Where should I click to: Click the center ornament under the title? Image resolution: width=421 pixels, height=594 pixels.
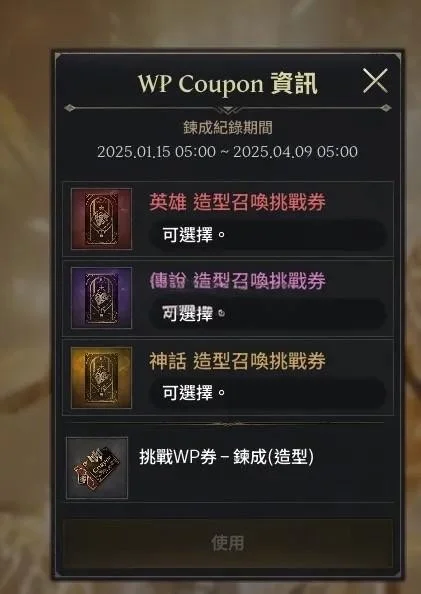[x=227, y=110]
